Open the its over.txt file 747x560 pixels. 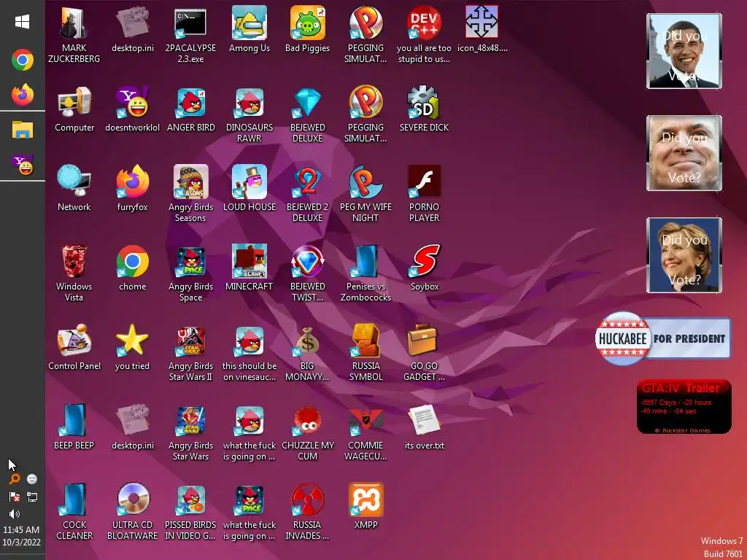(424, 427)
